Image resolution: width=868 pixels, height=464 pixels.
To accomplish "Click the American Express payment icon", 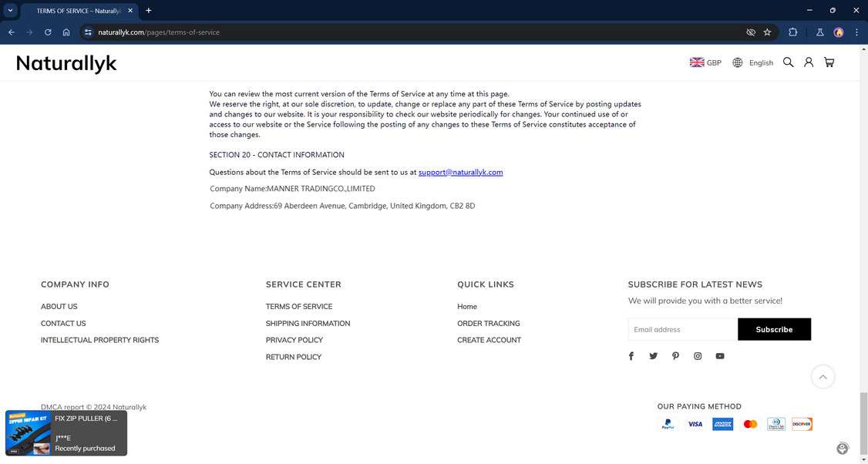I will [722, 424].
